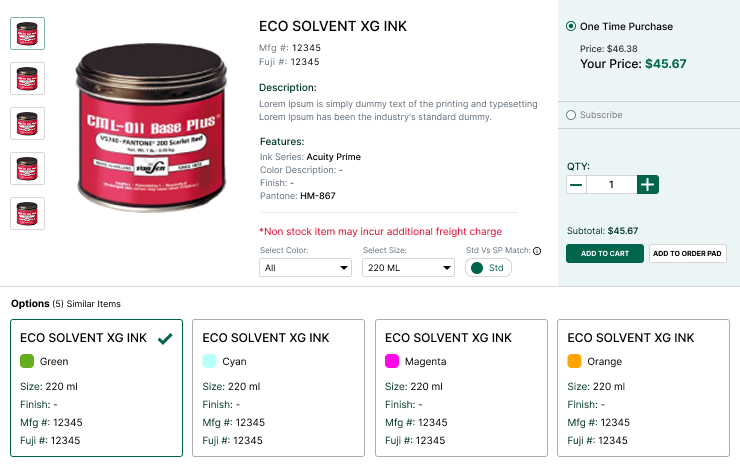Expand the Select Size dropdown showing 220 ML
Screen dimensions: 740x470
tap(408, 268)
